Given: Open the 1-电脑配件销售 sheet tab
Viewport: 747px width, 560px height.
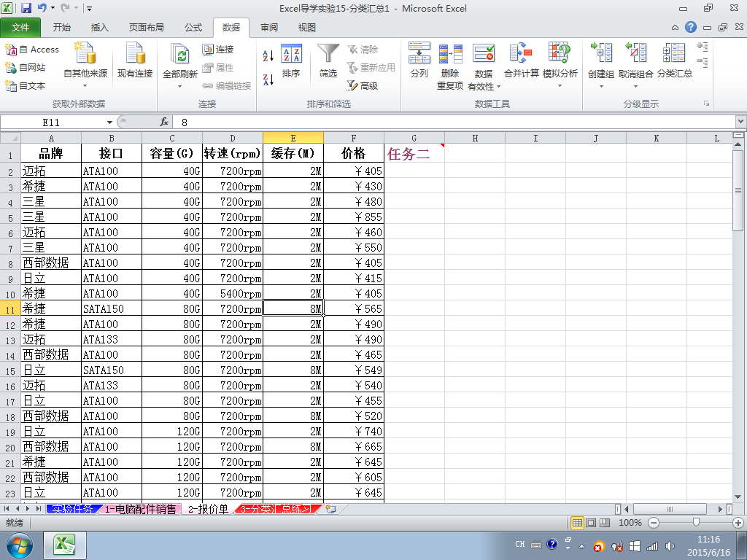Looking at the screenshot, I should (141, 510).
